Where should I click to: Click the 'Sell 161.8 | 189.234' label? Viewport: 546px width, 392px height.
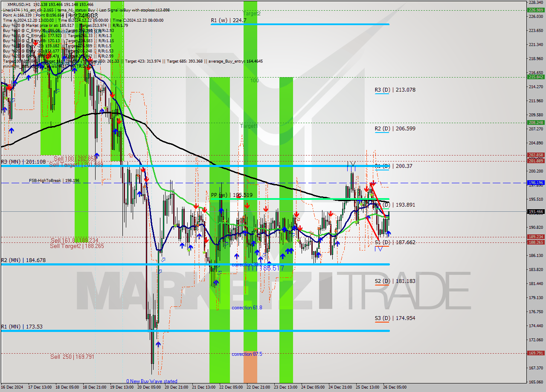point(75,240)
